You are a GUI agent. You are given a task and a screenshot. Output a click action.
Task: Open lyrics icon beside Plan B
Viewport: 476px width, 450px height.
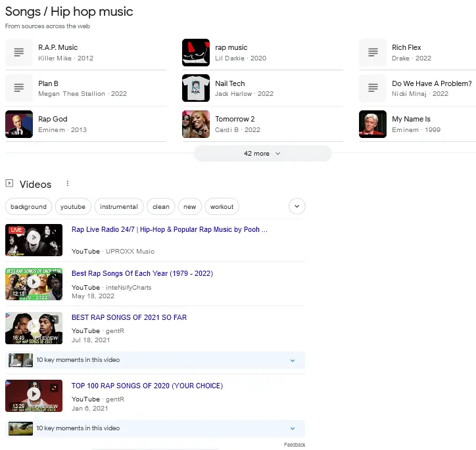pyautogui.click(x=19, y=88)
